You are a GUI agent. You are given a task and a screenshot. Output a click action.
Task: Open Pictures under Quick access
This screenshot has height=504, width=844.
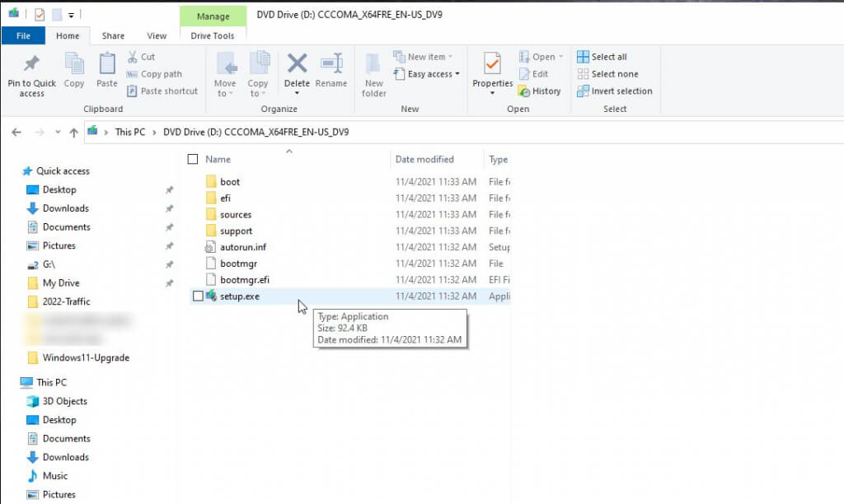pyautogui.click(x=59, y=245)
